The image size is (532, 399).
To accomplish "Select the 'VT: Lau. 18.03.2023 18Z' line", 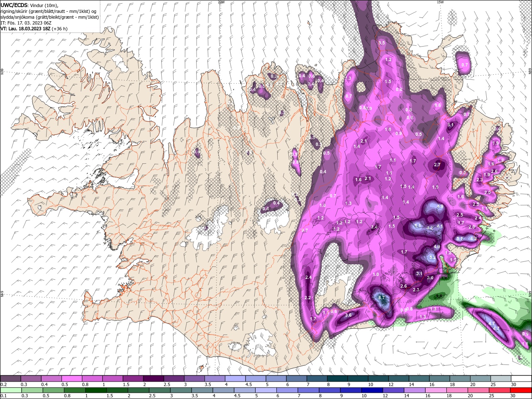I will [25, 29].
